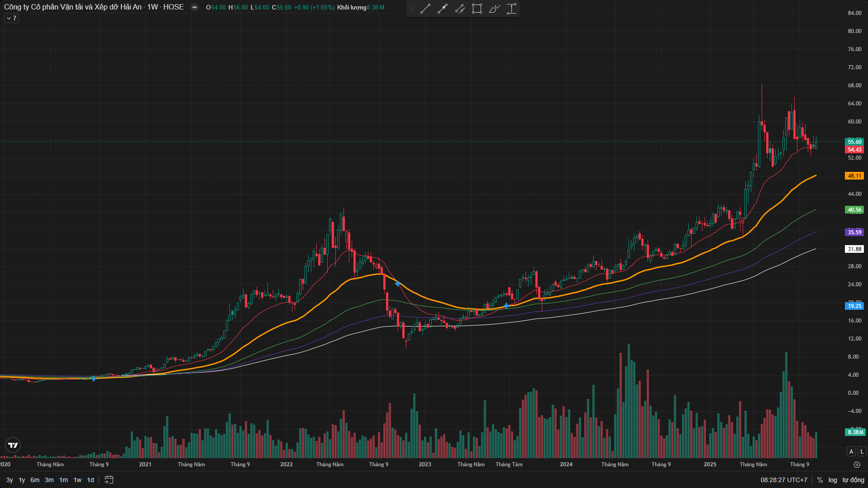
Task: Select the price range measure tool
Action: tap(511, 9)
